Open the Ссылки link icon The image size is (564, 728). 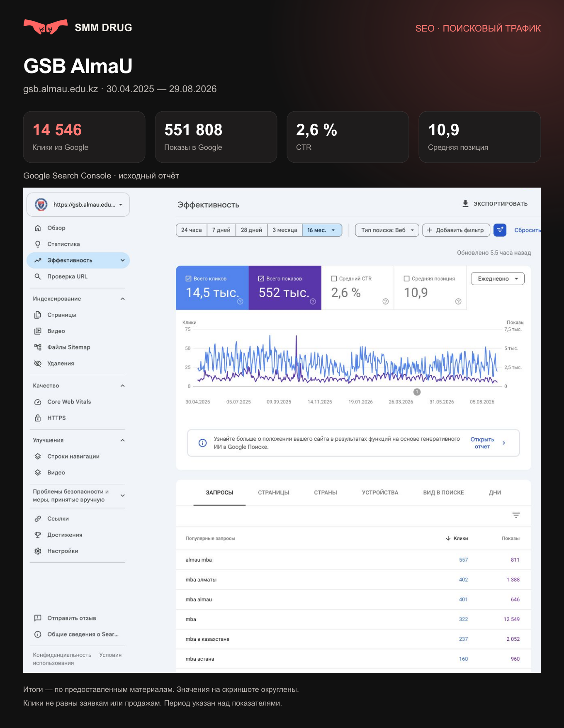38,518
